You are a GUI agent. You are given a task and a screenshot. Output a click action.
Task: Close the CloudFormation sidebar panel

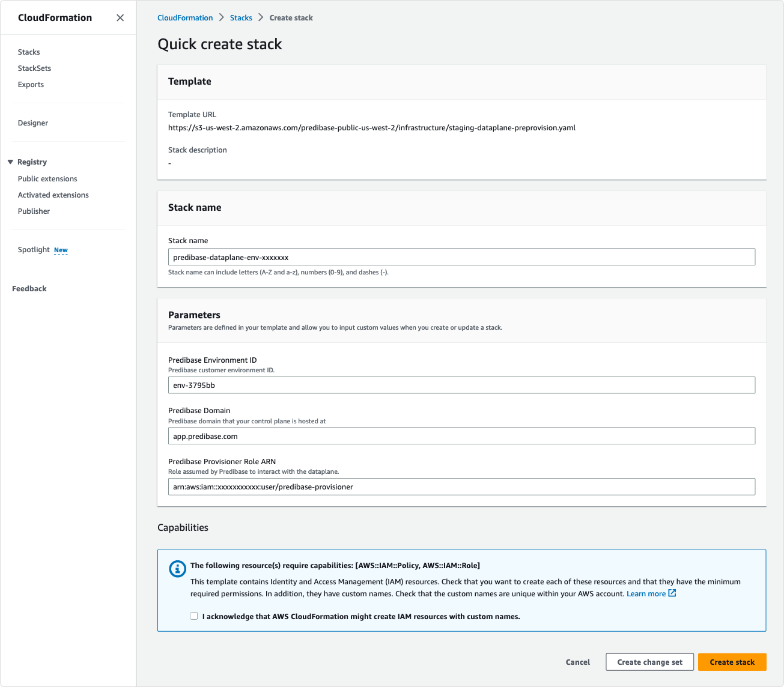pos(120,17)
